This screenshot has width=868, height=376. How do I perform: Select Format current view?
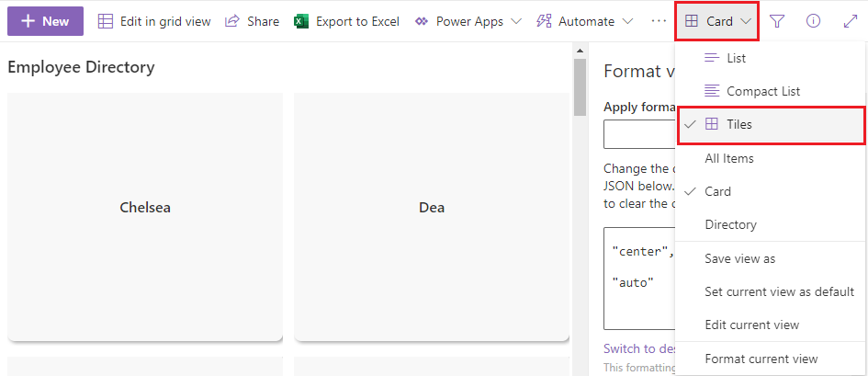click(770, 359)
